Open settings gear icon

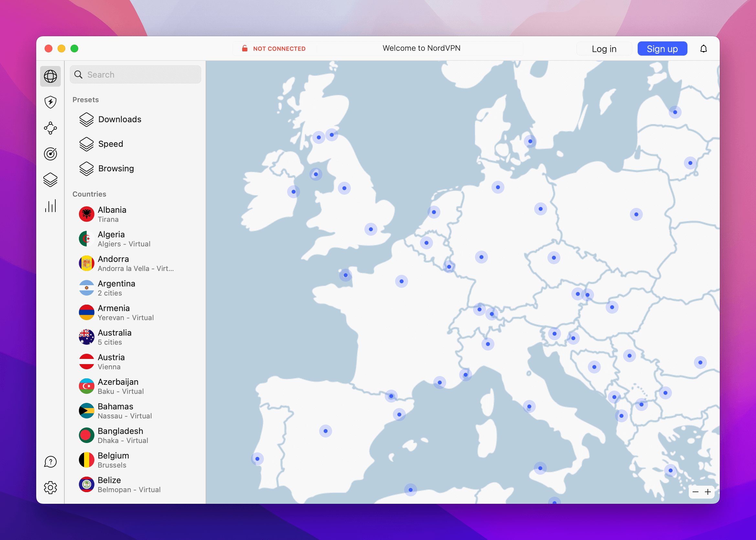click(x=50, y=488)
